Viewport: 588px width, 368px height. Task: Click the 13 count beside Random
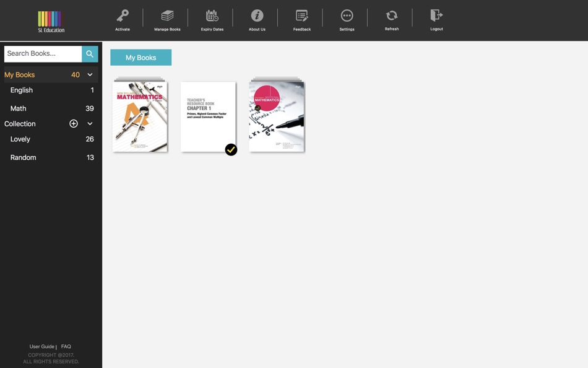click(90, 157)
